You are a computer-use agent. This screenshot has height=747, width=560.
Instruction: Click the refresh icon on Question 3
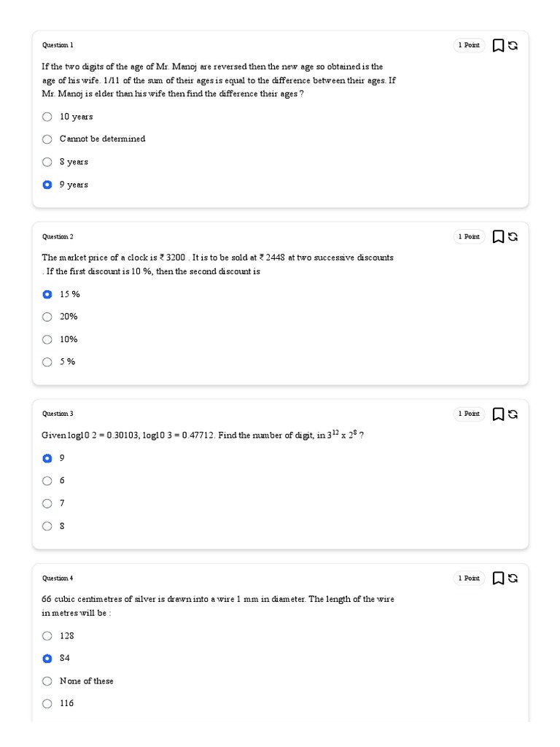click(513, 414)
